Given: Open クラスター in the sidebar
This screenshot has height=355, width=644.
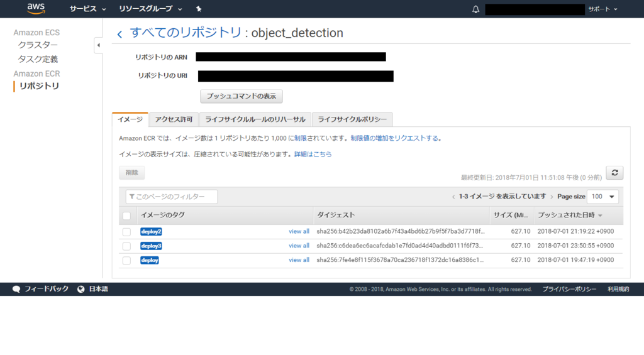Looking at the screenshot, I should click(x=38, y=45).
